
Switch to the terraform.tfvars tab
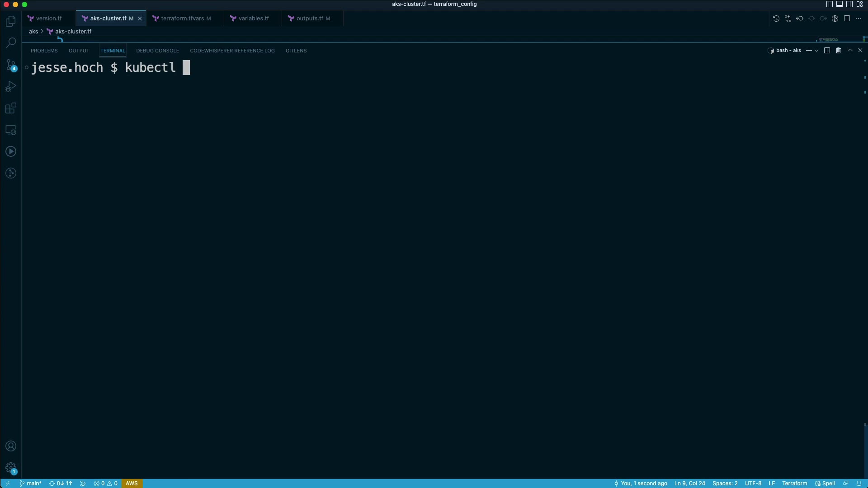(182, 19)
